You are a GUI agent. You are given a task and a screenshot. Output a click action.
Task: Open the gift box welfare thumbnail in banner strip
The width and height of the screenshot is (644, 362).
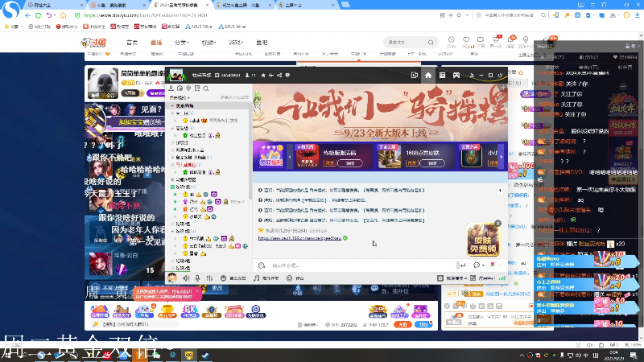(270, 156)
